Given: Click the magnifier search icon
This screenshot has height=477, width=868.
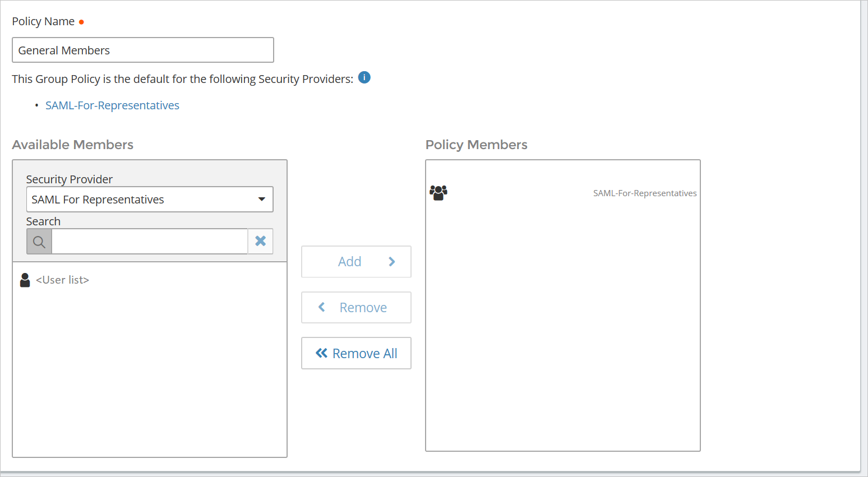Looking at the screenshot, I should click(39, 242).
